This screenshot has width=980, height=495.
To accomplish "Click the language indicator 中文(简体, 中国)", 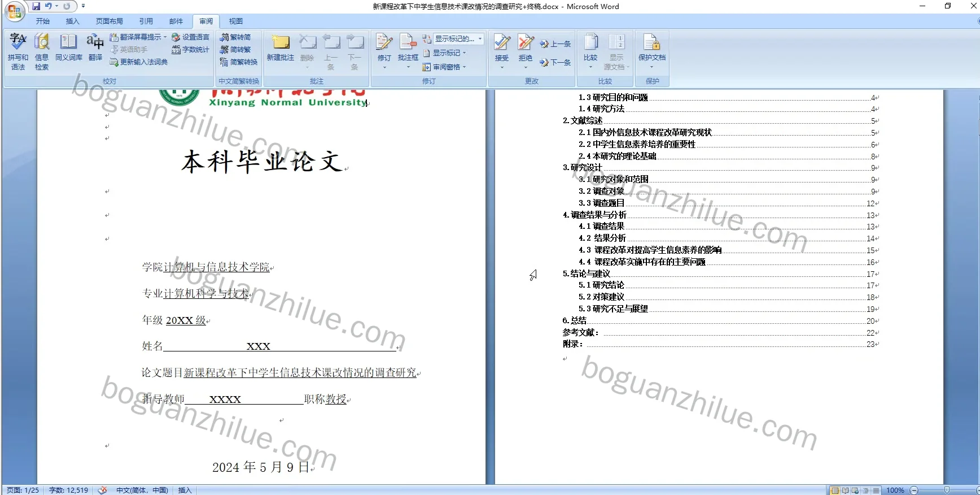I will point(142,490).
